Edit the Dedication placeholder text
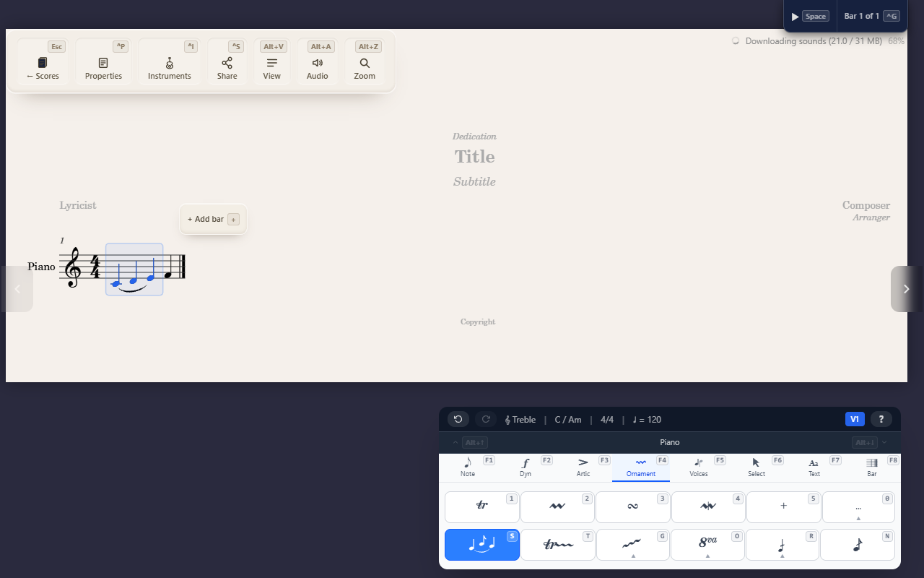The width and height of the screenshot is (924, 578). [x=474, y=137]
